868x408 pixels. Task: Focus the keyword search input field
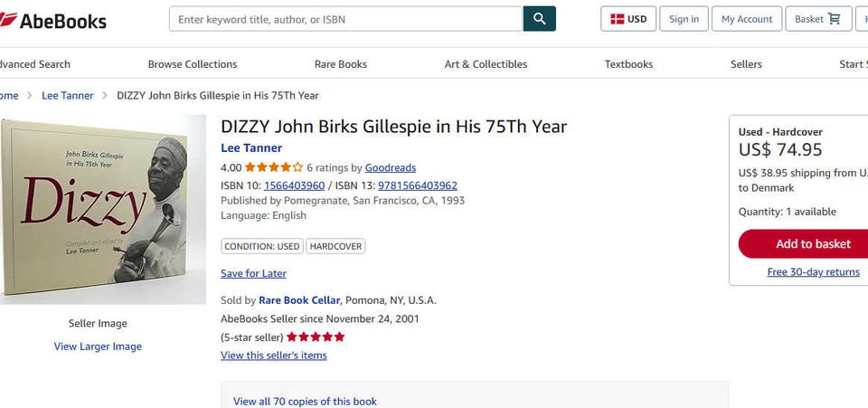(345, 19)
